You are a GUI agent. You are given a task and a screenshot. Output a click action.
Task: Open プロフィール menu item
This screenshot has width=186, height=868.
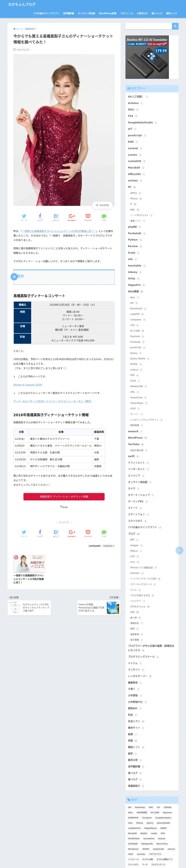[127, 13]
